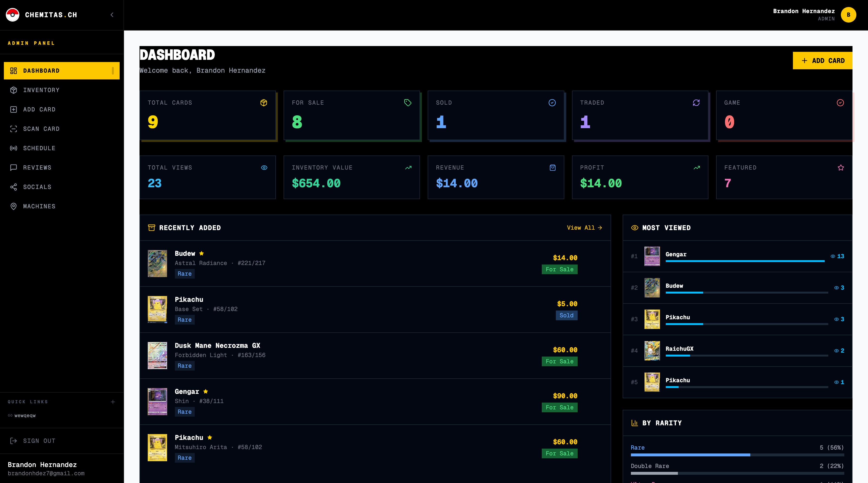Click the yellow Add Card button
The width and height of the screenshot is (868, 483).
(822, 61)
